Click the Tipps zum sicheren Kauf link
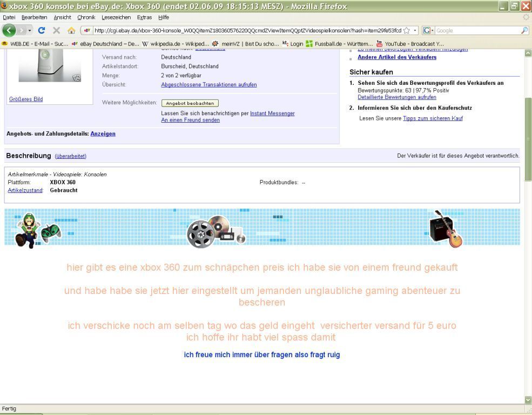 433,118
